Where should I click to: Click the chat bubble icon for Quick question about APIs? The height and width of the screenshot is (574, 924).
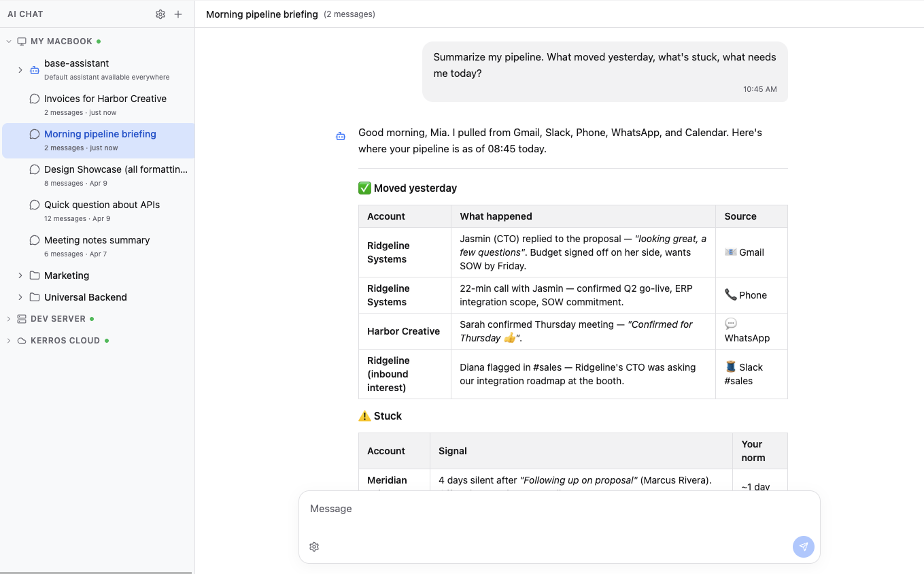tap(35, 205)
